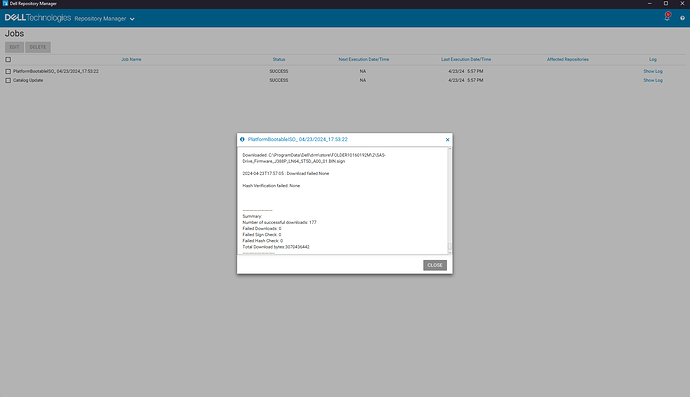The image size is (690, 397).
Task: Close the log dialog with X icon
Action: [x=448, y=140]
